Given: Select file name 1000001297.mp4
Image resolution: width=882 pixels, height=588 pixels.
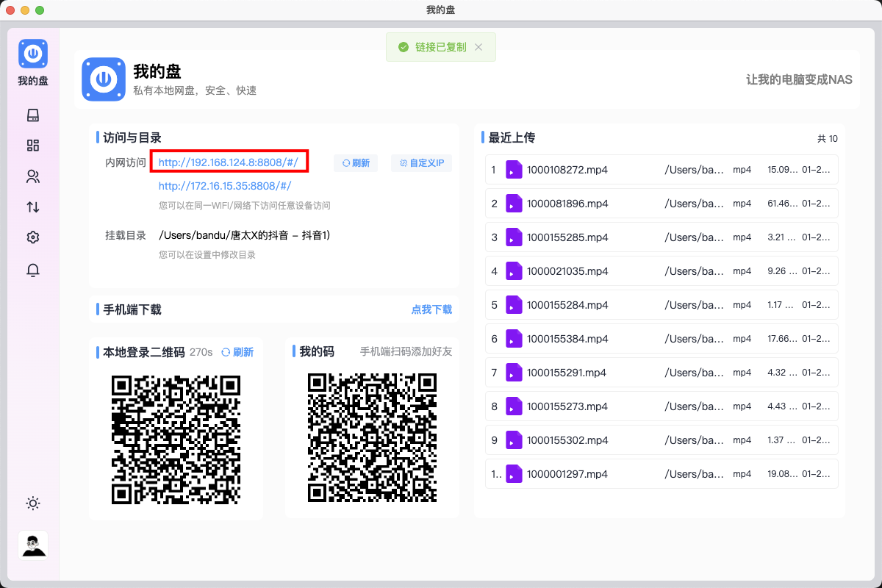Looking at the screenshot, I should pos(567,474).
